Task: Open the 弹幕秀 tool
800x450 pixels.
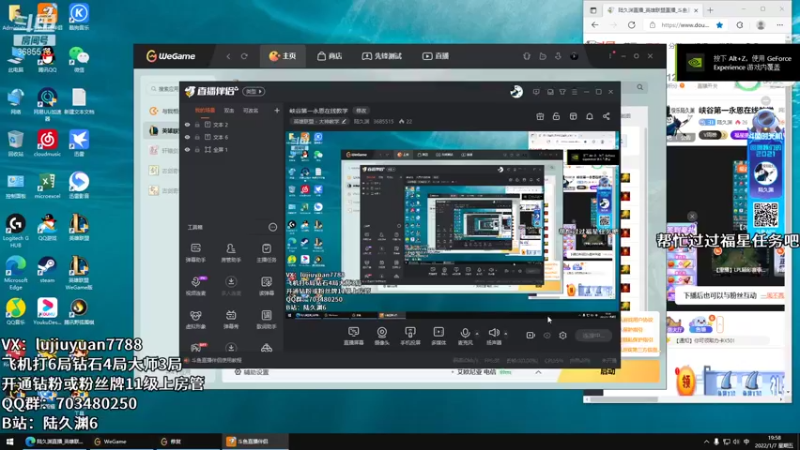Action: coord(231,319)
